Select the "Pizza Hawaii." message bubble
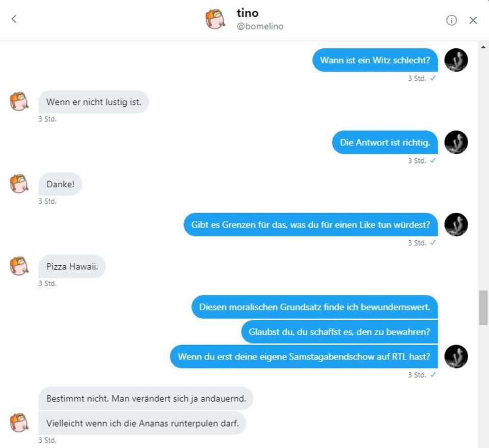This screenshot has height=448, width=489. point(72,266)
